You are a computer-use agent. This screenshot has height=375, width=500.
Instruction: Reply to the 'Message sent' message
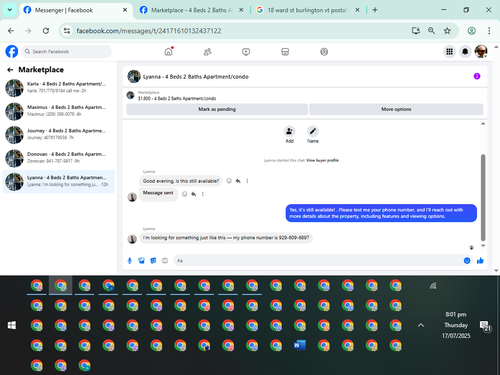pos(194,194)
